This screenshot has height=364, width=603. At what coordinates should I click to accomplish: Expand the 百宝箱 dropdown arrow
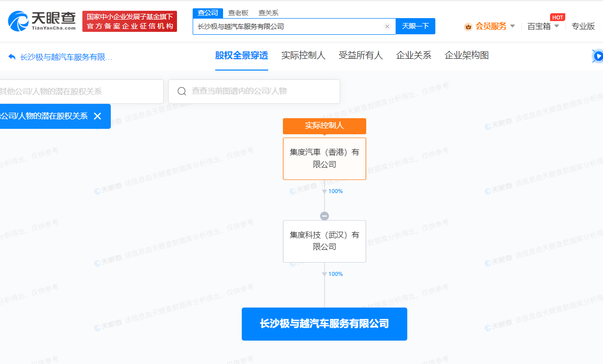coord(556,26)
